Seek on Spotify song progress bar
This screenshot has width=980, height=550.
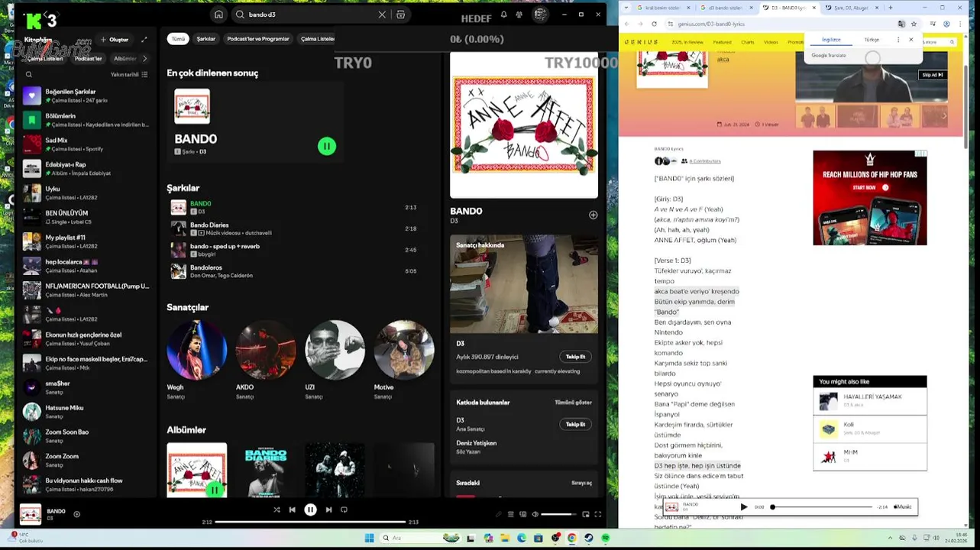click(310, 522)
